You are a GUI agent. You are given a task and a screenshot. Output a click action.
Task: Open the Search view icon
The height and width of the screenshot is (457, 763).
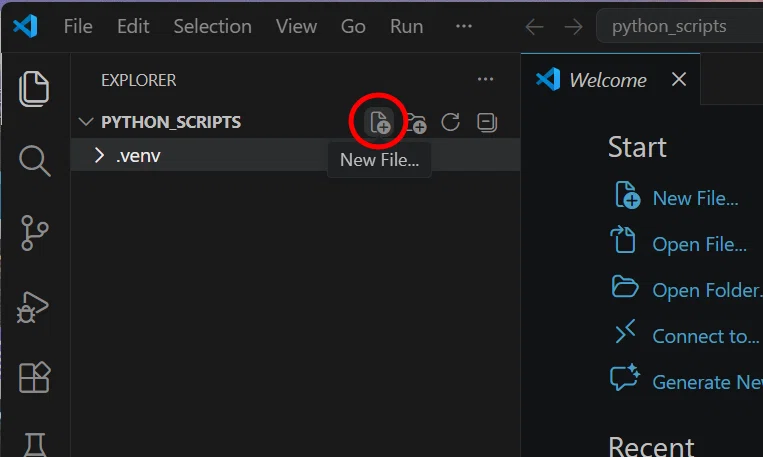pyautogui.click(x=35, y=161)
